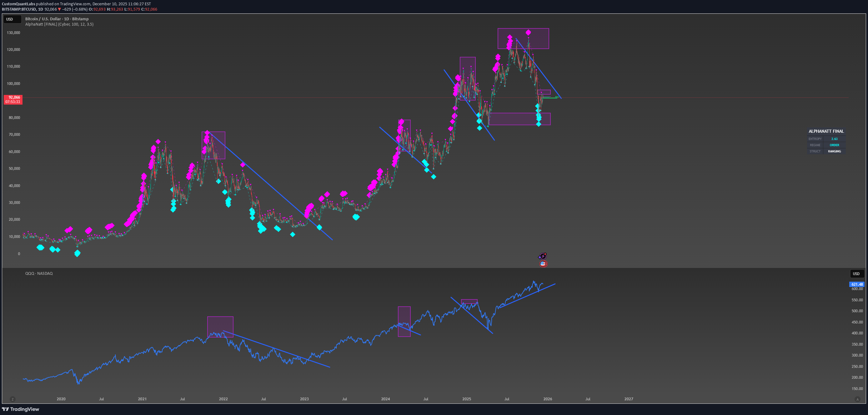Expand the AlphaNatt [FINAL] indicator legend

[x=59, y=24]
